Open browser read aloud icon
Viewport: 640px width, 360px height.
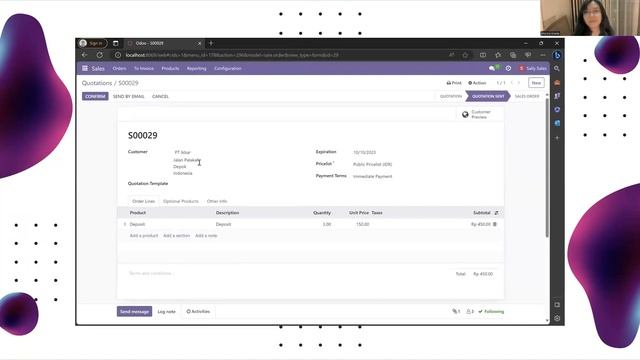(451, 55)
